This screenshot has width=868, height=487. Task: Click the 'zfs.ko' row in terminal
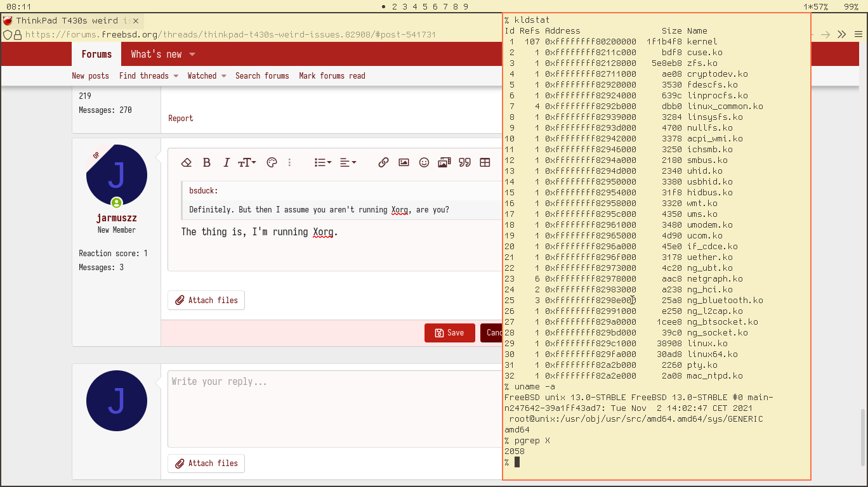[x=611, y=63]
